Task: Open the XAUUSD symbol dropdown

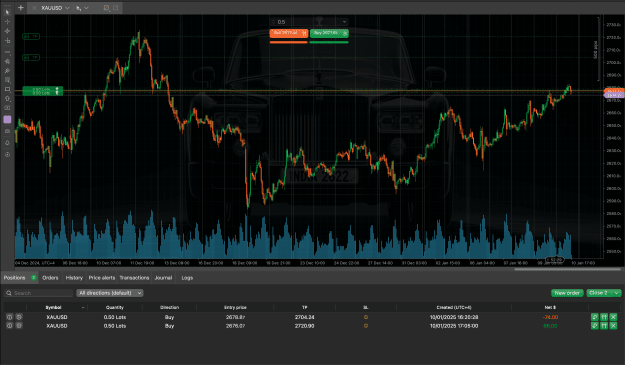Action: [67, 8]
